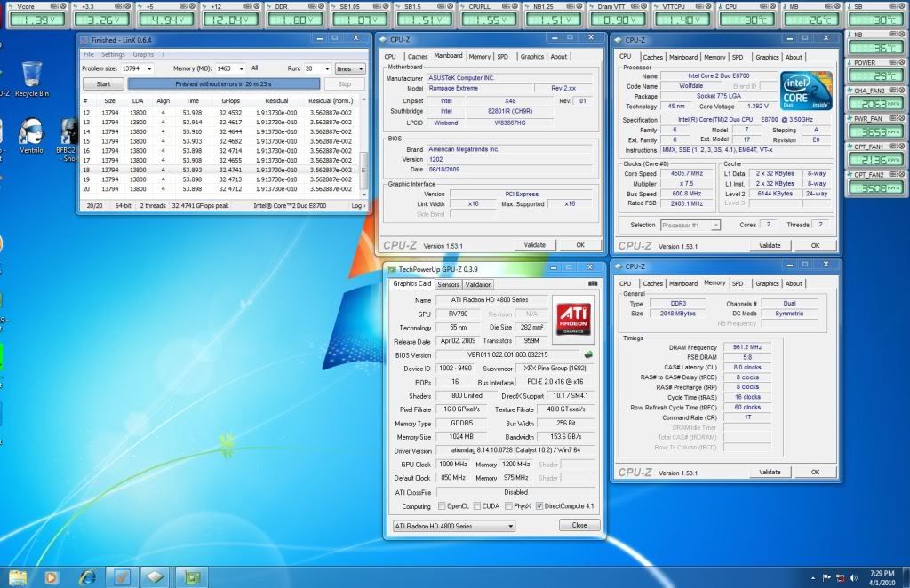The width and height of the screenshot is (910, 588).
Task: Close the +12 voltage gadget
Action: click(257, 6)
